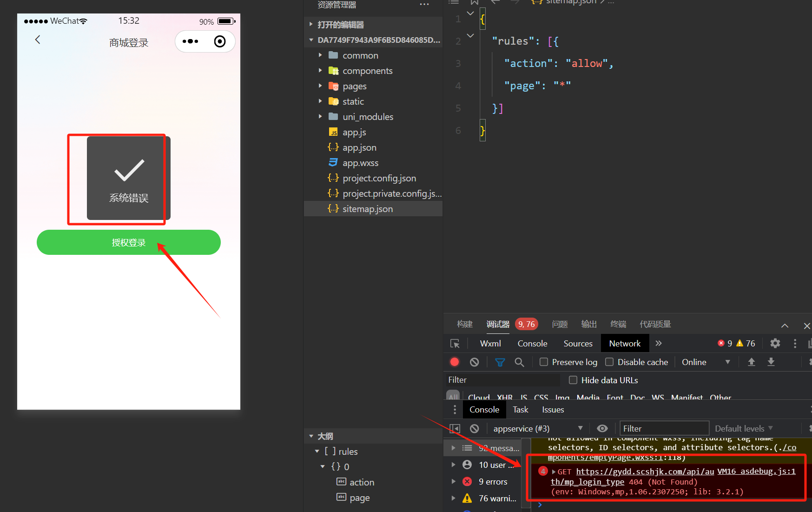Toggle the console sidebar icon
Image resolution: width=812 pixels, height=512 pixels.
point(455,429)
